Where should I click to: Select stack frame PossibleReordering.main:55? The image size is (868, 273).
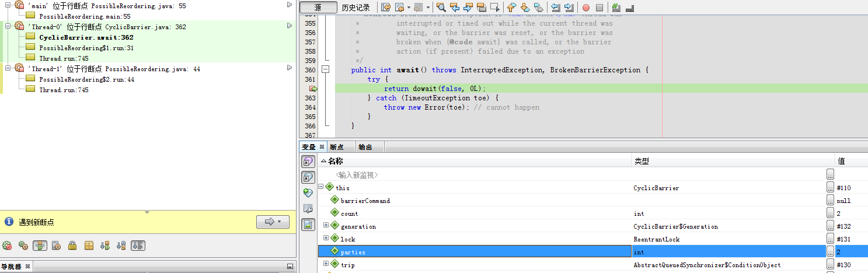(85, 16)
